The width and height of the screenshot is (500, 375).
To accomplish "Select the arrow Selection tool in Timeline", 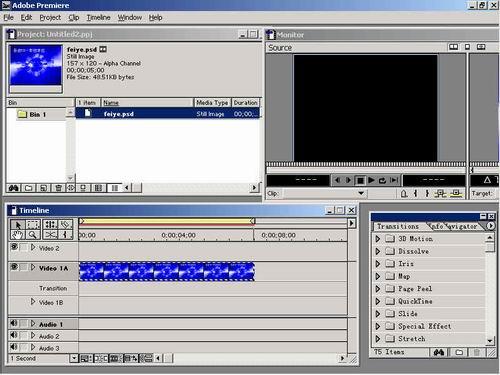I will [18, 225].
